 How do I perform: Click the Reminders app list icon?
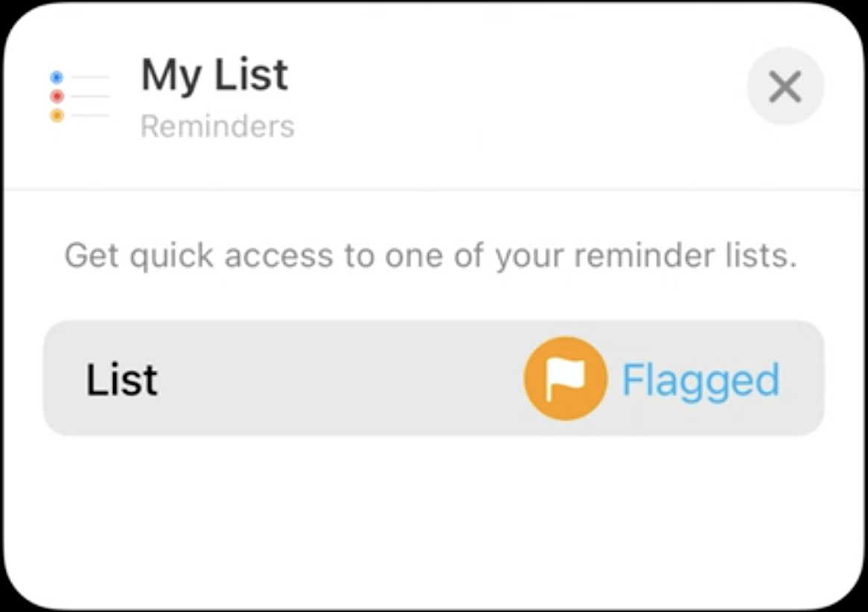[x=79, y=96]
